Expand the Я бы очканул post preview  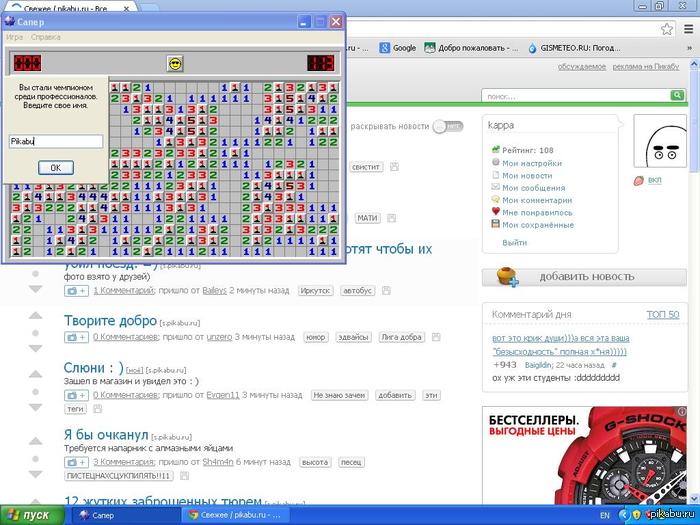coord(76,462)
